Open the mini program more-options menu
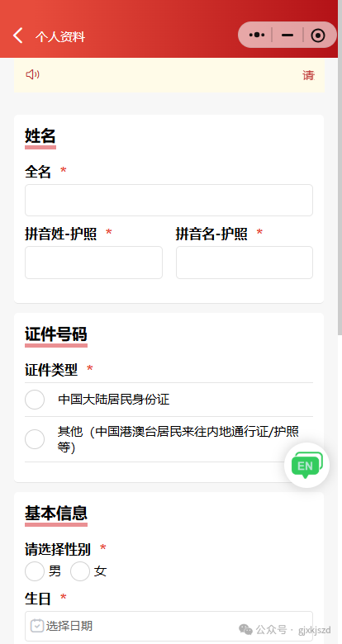 point(256,35)
